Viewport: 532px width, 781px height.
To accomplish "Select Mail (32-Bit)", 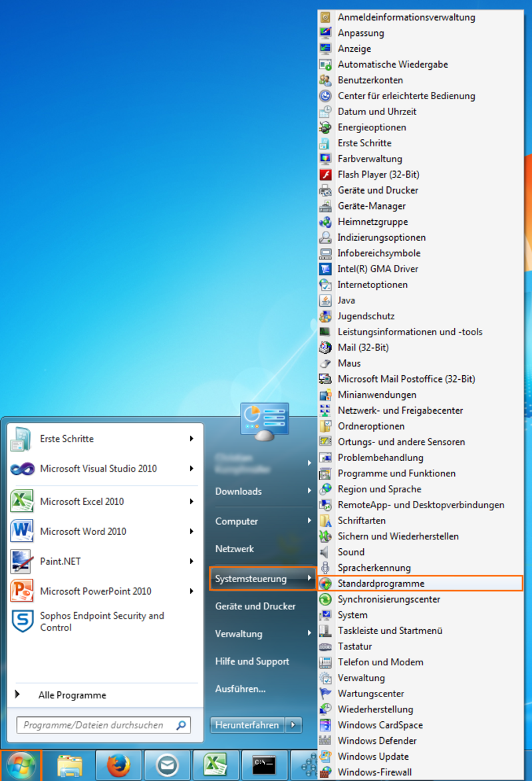I will point(420,347).
